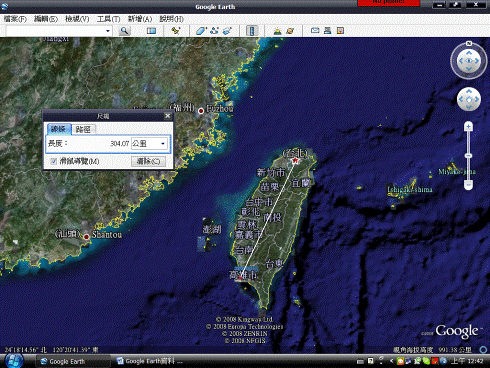
Task: Click the zoom slider handle
Action: (x=468, y=156)
